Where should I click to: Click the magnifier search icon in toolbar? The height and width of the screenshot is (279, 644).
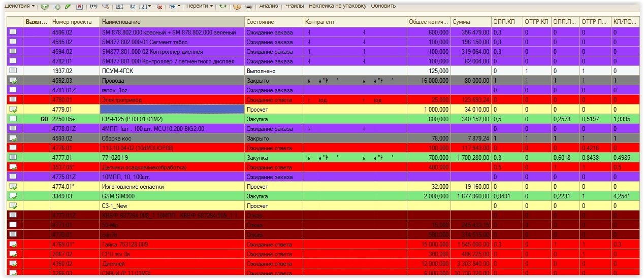click(106, 6)
